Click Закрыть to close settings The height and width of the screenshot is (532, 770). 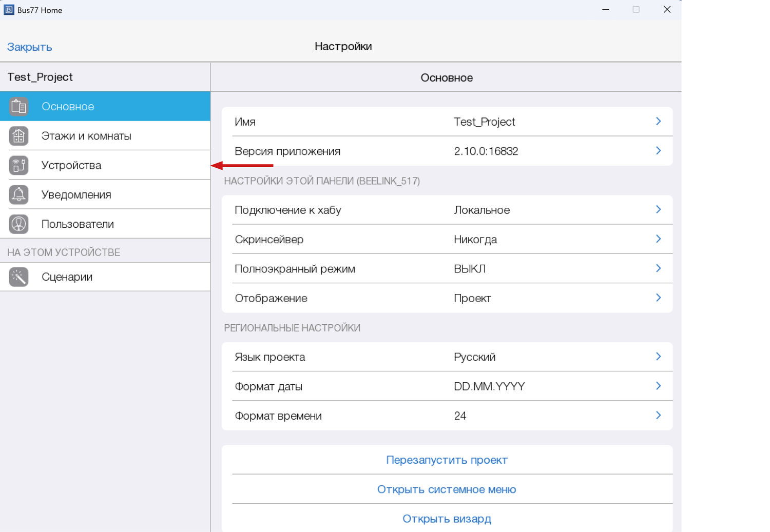coord(30,47)
